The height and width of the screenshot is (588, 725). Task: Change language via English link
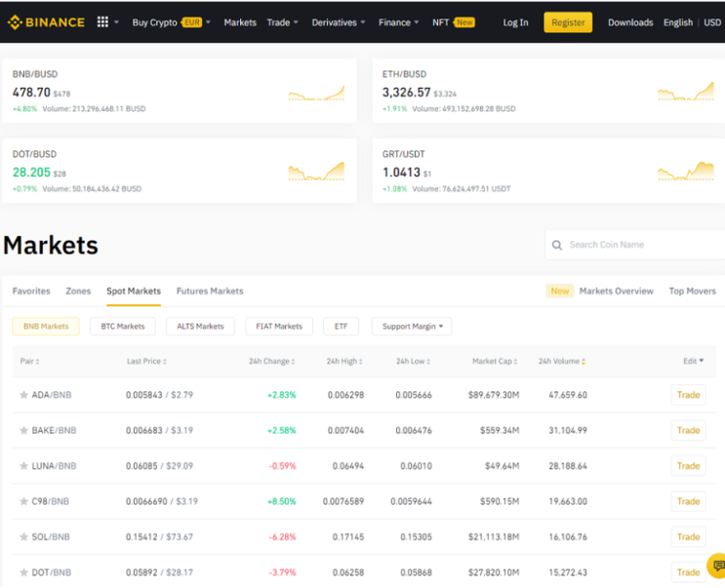coord(678,22)
